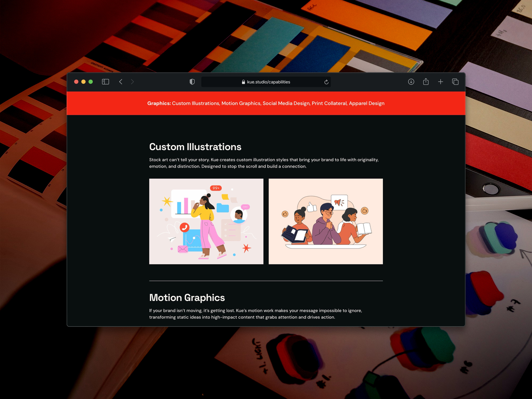Jump to Apparel Design in banner

point(367,103)
